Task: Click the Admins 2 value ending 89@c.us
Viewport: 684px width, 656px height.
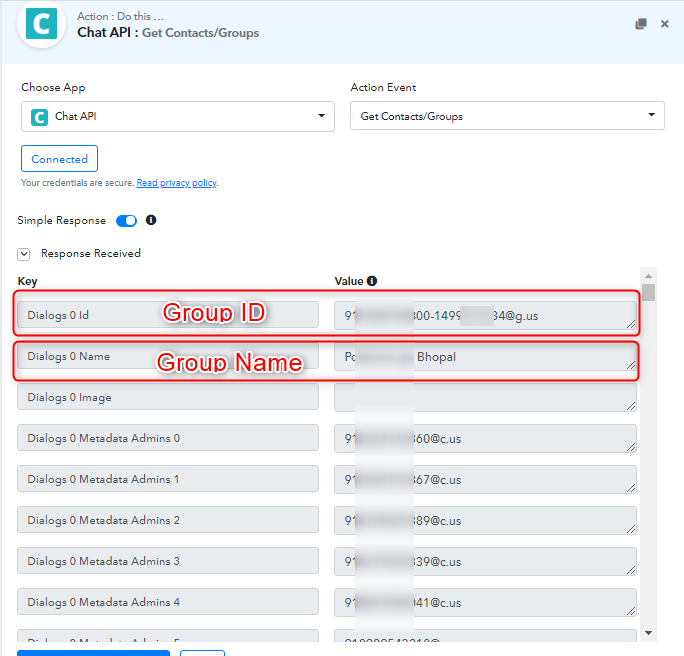Action: pyautogui.click(x=485, y=521)
